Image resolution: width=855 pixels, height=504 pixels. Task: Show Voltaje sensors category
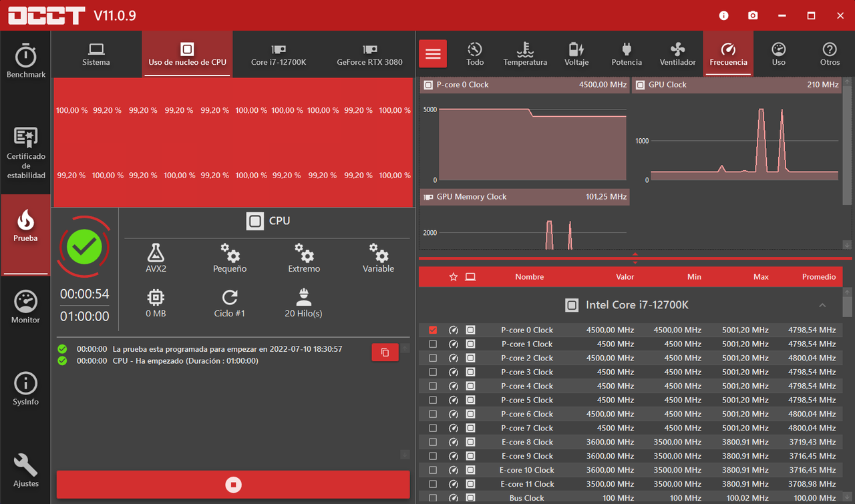coord(576,54)
